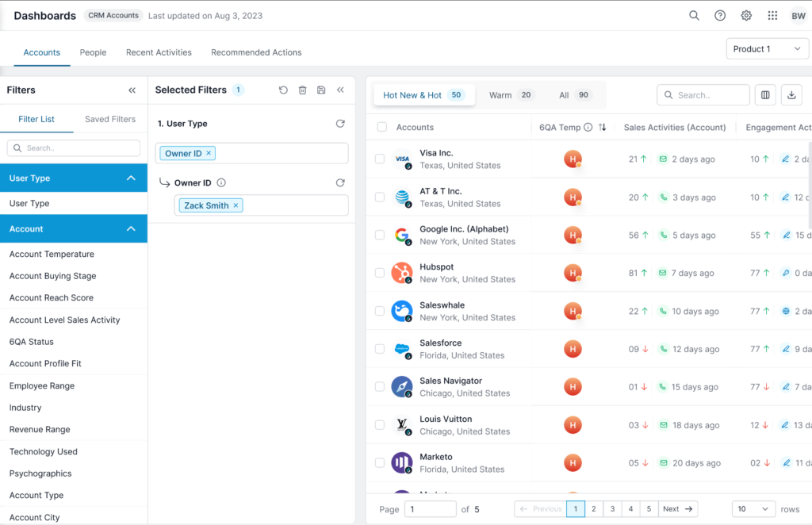Open the Recommended Actions tab
This screenshot has height=525, width=812.
256,52
